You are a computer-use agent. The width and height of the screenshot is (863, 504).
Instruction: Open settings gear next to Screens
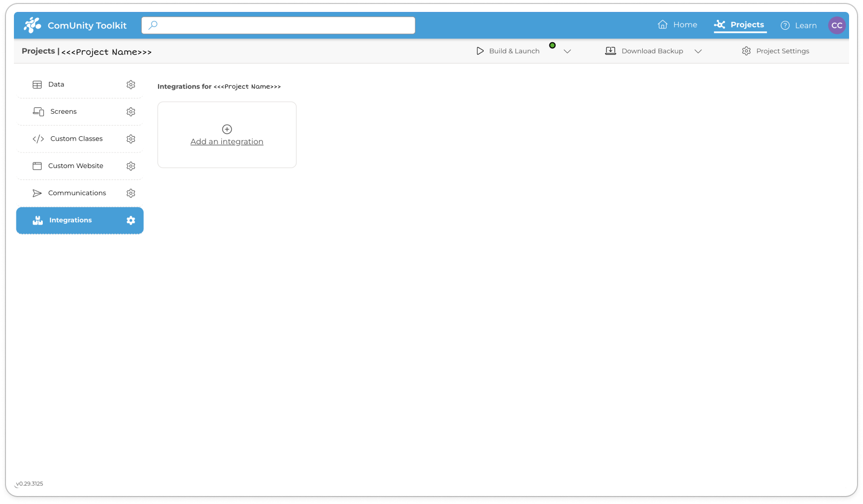click(131, 112)
